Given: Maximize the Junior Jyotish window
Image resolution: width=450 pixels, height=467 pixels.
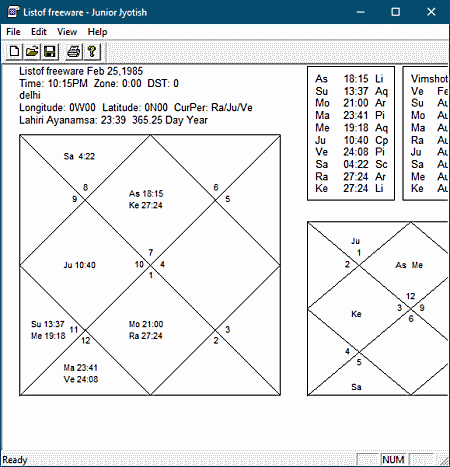Looking at the screenshot, I should coord(396,12).
